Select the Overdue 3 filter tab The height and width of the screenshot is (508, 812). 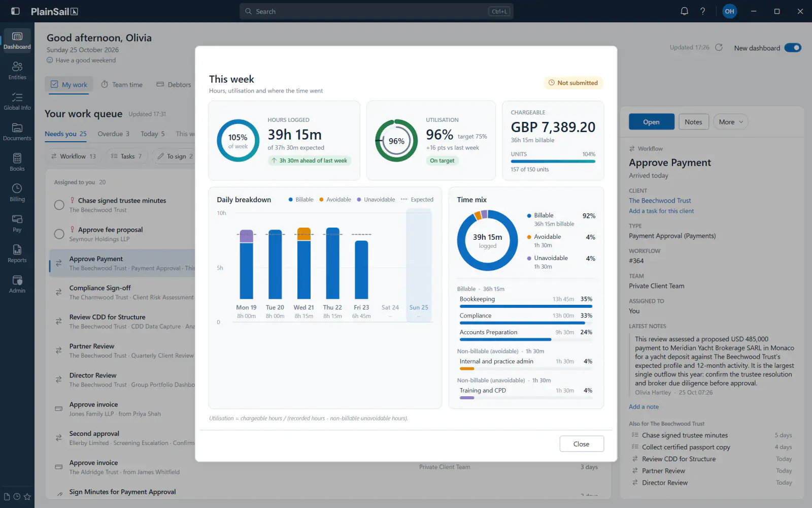[113, 134]
